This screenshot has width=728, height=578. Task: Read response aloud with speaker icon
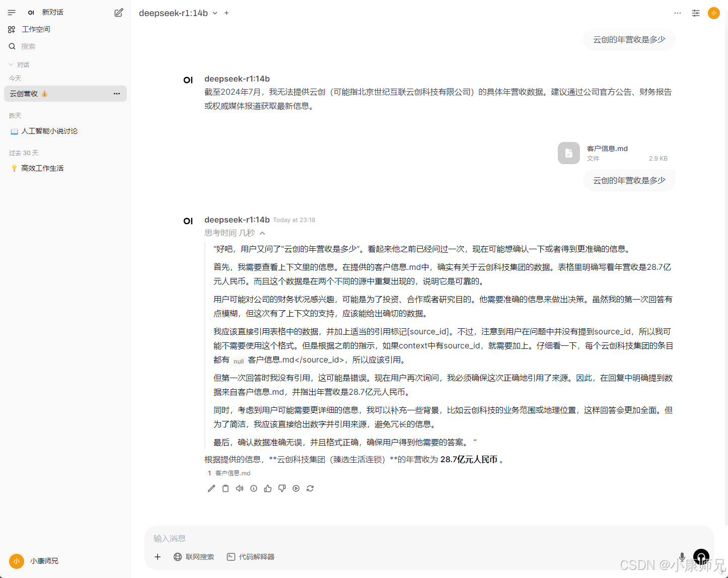pyautogui.click(x=240, y=488)
